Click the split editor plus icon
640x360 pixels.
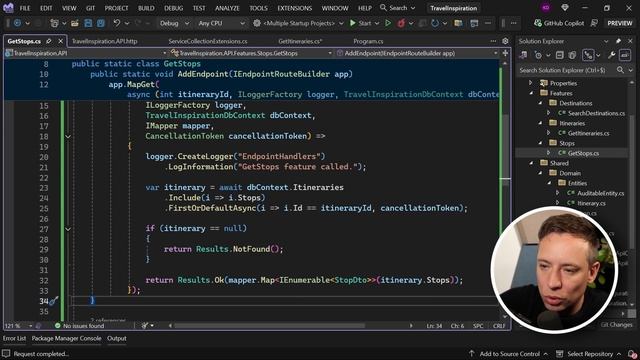pos(505,53)
